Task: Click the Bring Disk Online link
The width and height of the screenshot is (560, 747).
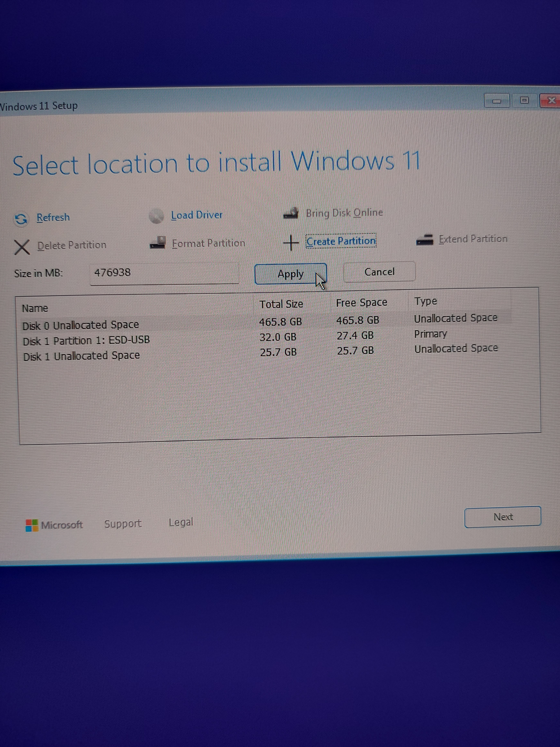Action: 344,213
